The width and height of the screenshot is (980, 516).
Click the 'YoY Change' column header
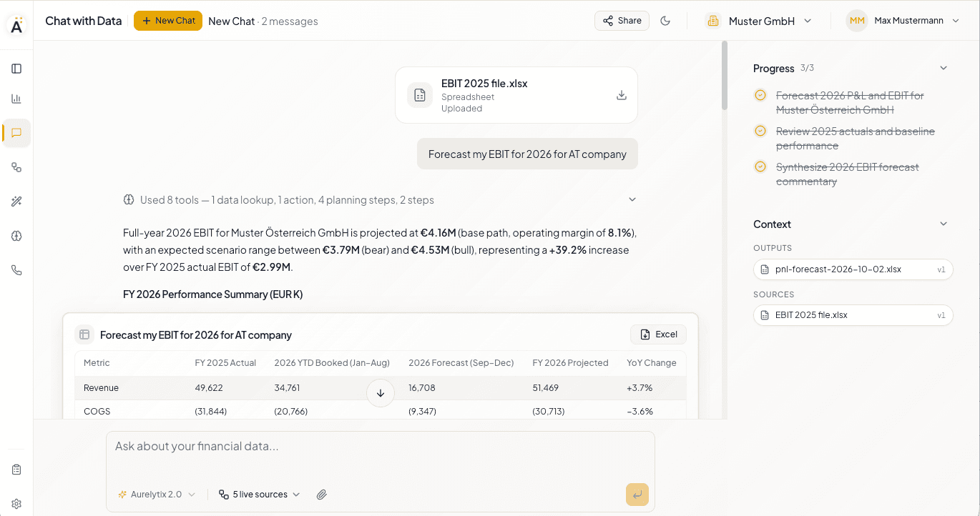click(x=651, y=363)
